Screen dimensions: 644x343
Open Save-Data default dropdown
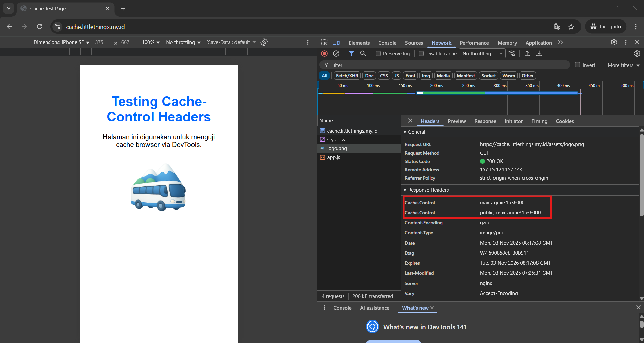(x=231, y=42)
